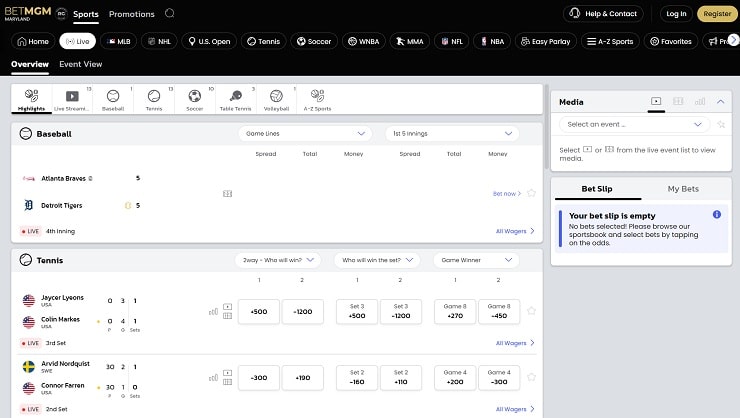740x418 pixels.
Task: Switch to Overview tab
Action: pyautogui.click(x=30, y=64)
